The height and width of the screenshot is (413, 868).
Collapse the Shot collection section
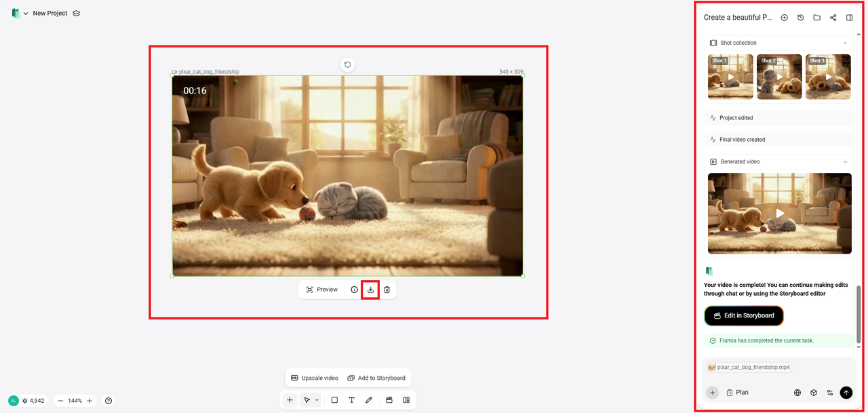[x=845, y=43]
